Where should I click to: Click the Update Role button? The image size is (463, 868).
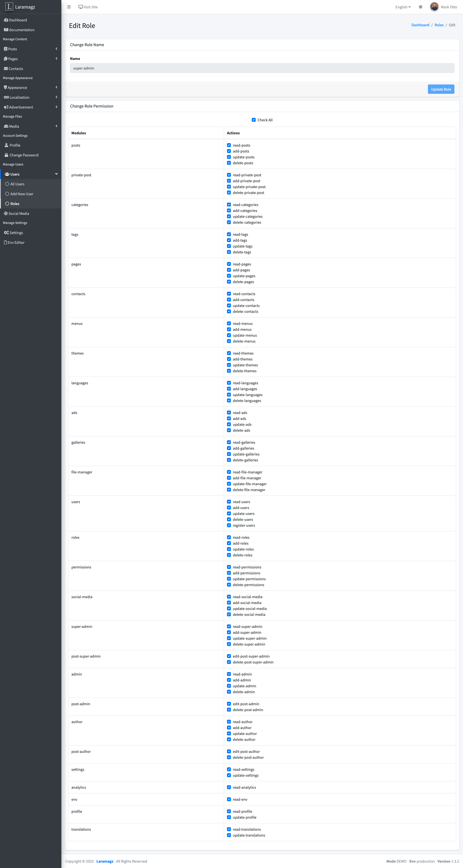(441, 89)
